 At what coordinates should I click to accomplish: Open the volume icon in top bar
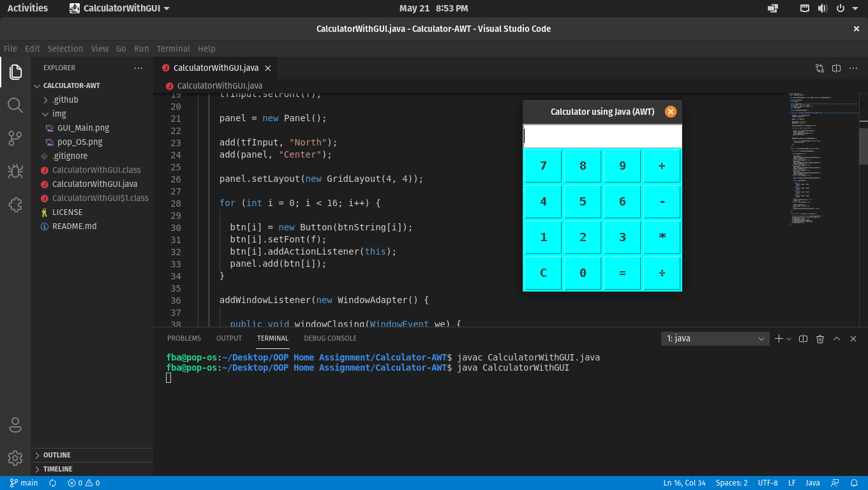pos(823,8)
